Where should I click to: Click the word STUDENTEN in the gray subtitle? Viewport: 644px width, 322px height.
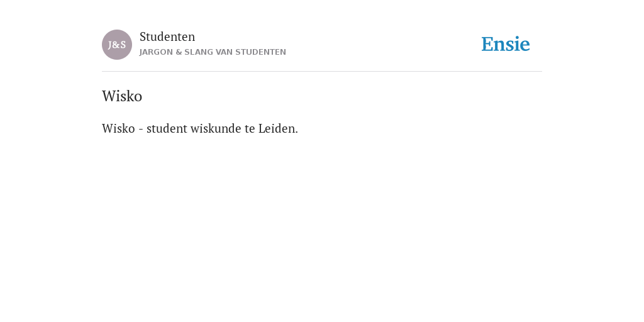click(x=261, y=52)
